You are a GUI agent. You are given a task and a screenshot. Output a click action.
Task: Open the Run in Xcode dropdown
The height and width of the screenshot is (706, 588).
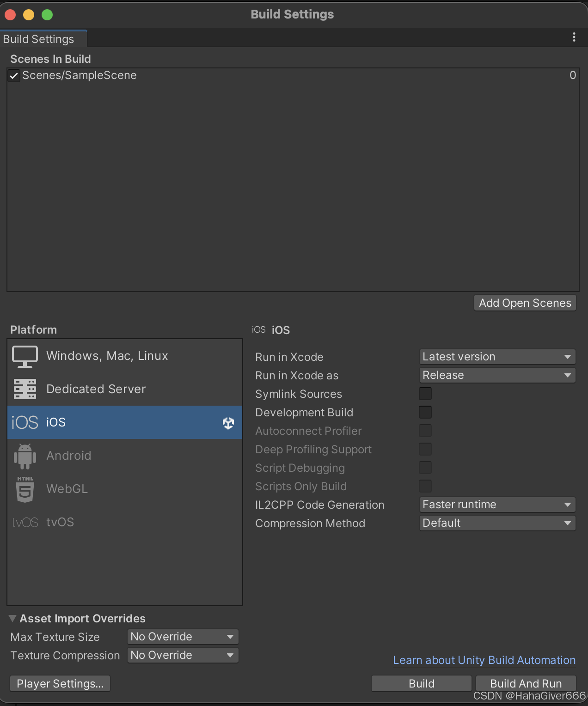pyautogui.click(x=497, y=357)
